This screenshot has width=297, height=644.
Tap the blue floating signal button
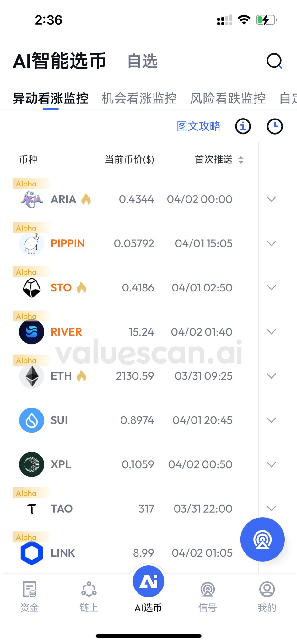click(x=262, y=539)
